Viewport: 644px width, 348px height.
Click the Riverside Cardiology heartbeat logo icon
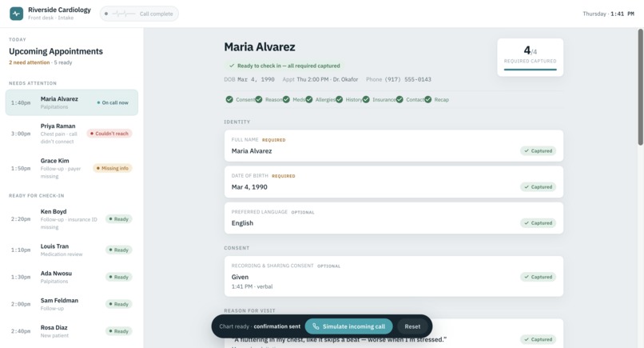coord(17,14)
